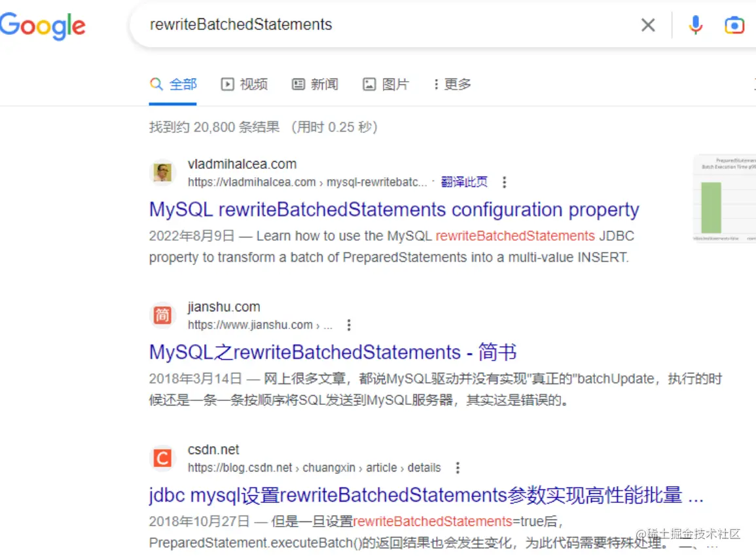Screen dimensions: 756x556
Task: Click the jianshu.com site favicon
Action: tap(162, 315)
